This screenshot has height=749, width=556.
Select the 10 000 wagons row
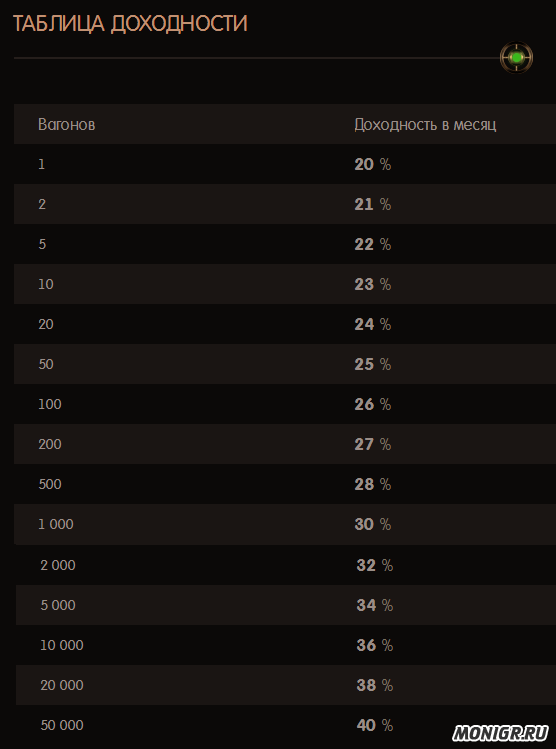(x=286, y=645)
